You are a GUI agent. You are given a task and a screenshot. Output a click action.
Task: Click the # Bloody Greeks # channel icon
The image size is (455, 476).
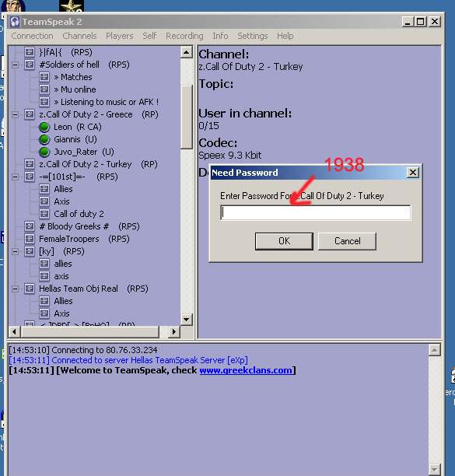pos(30,226)
